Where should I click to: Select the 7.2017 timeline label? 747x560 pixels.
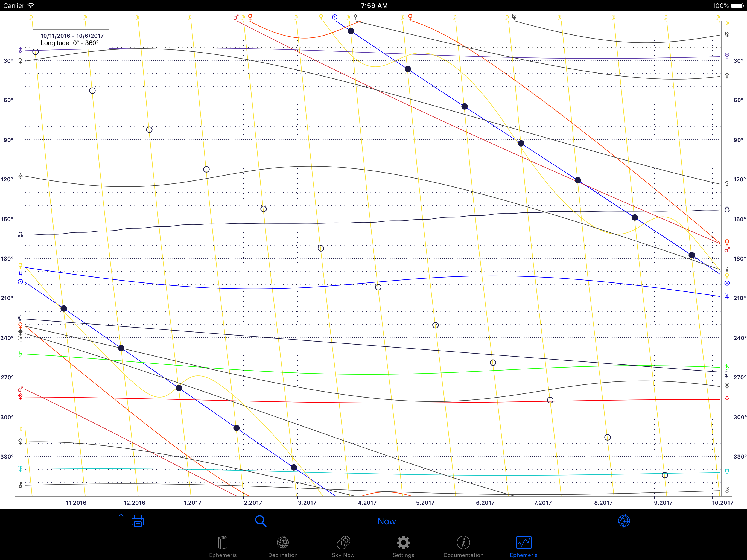click(x=542, y=503)
